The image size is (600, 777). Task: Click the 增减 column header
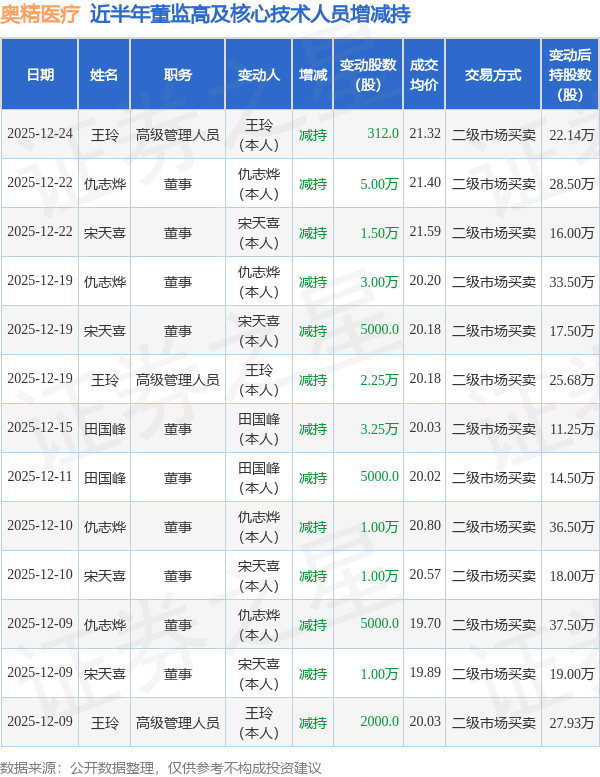(313, 75)
